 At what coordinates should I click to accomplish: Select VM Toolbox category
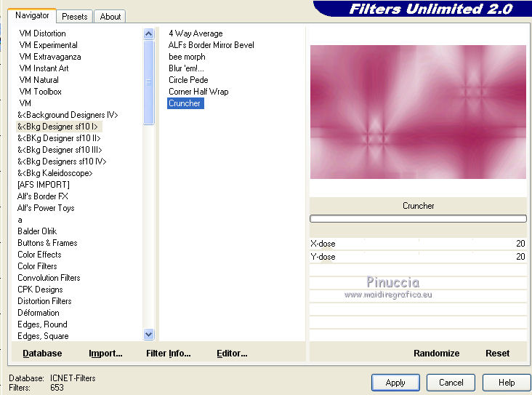point(41,92)
